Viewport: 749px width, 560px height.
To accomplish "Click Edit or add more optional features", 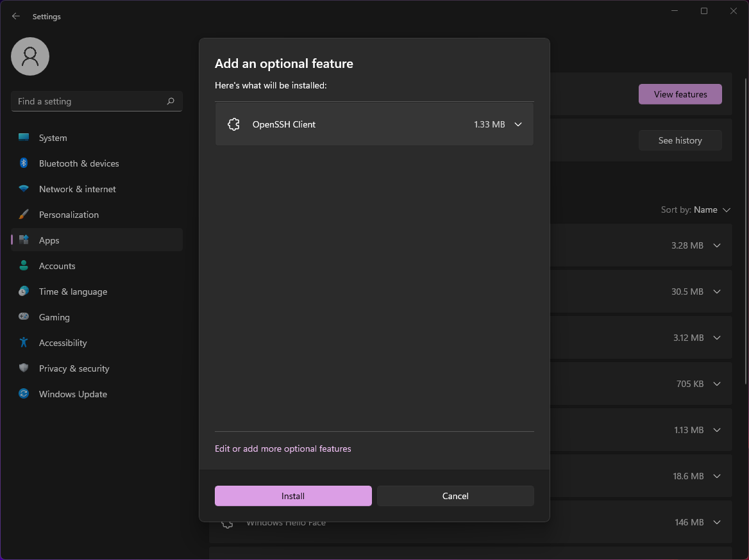I will 283,449.
